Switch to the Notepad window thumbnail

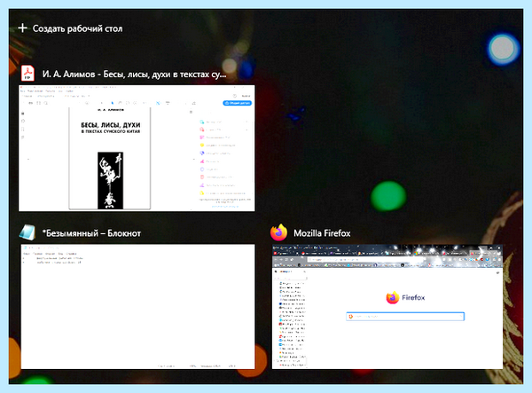click(137, 306)
